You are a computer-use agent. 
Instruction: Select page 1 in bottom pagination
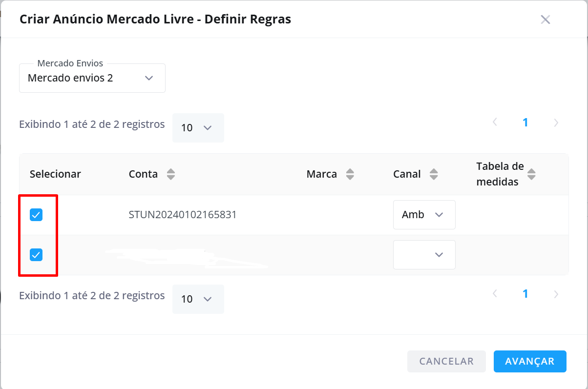coord(525,294)
